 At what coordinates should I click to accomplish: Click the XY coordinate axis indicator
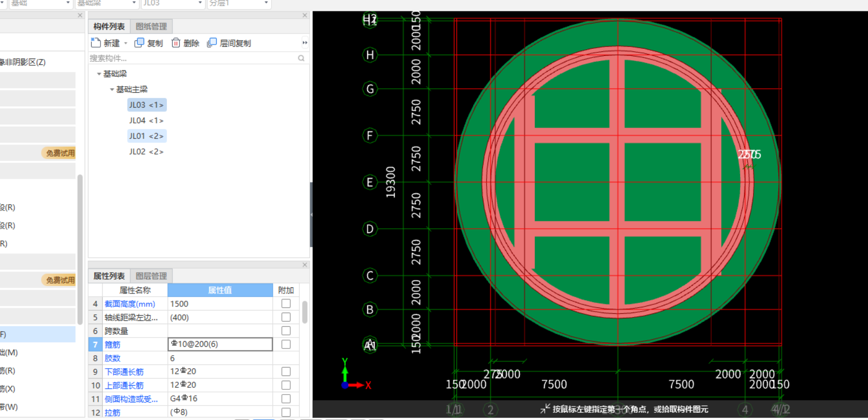click(355, 374)
